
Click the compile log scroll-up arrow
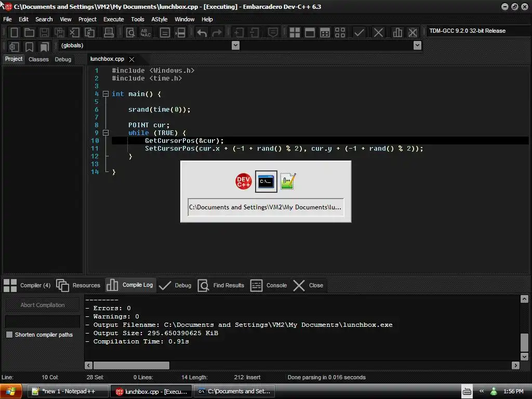coord(524,299)
